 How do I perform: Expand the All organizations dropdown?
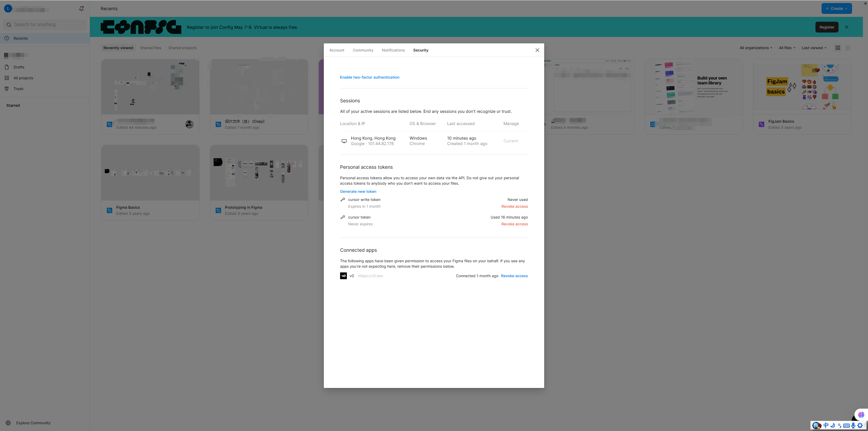tap(756, 48)
